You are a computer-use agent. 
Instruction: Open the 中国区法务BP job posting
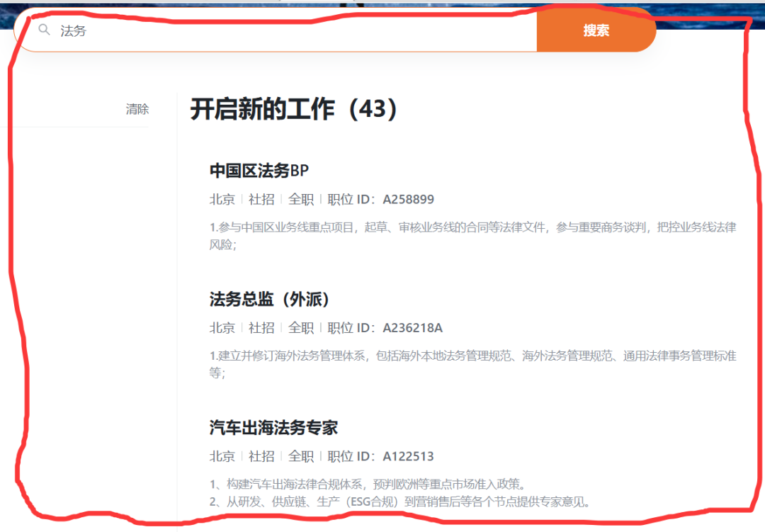coord(259,171)
